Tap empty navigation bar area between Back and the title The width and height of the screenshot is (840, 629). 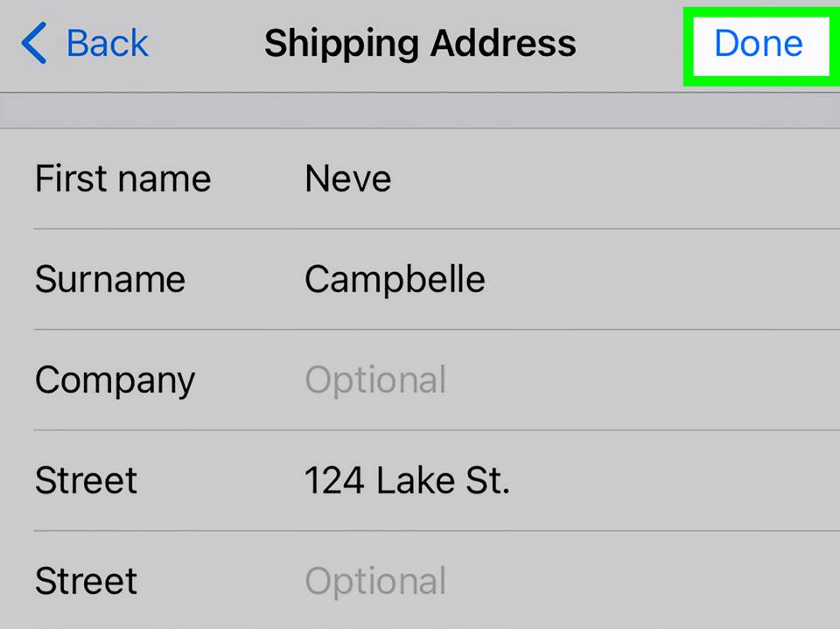(x=206, y=44)
